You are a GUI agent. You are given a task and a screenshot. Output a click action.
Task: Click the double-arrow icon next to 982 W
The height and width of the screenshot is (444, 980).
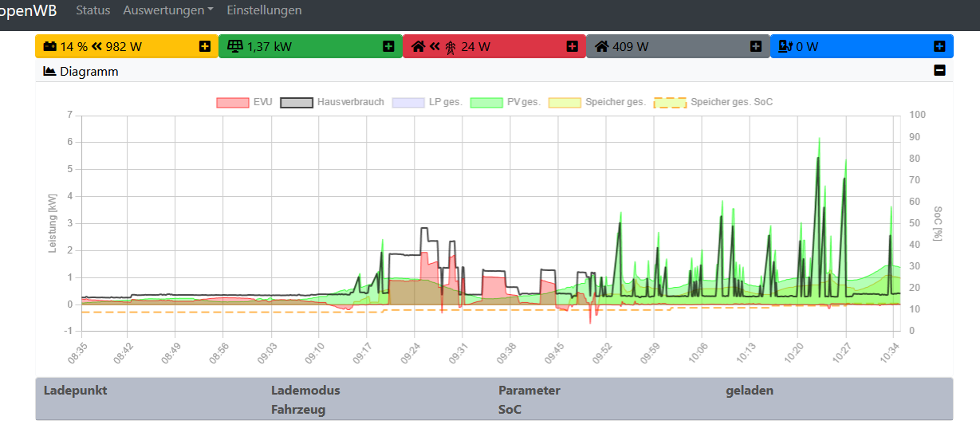tap(96, 46)
